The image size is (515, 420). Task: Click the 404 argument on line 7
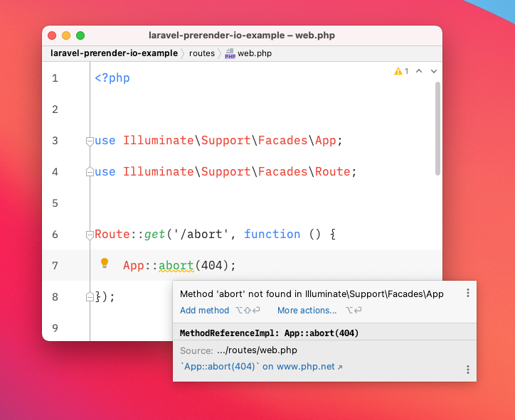pyautogui.click(x=211, y=265)
